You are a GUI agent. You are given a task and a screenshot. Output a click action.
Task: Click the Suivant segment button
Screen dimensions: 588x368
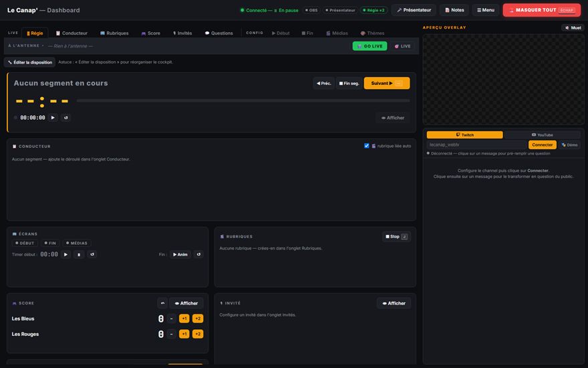(387, 83)
